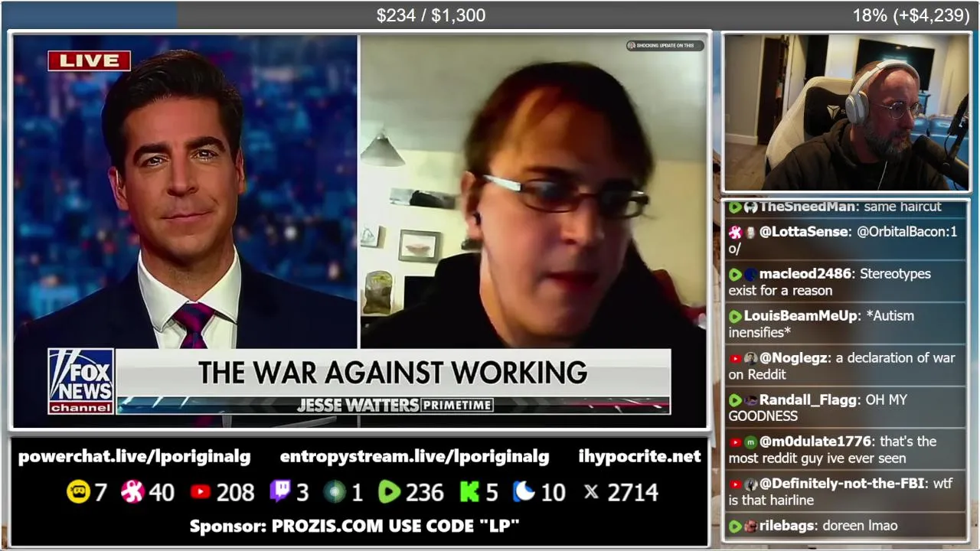Click the Rumble icon next to Randall_Flagg

735,400
